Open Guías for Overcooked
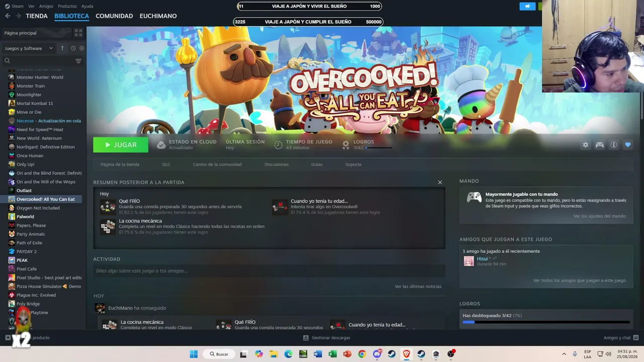This screenshot has width=644, height=362. click(317, 164)
